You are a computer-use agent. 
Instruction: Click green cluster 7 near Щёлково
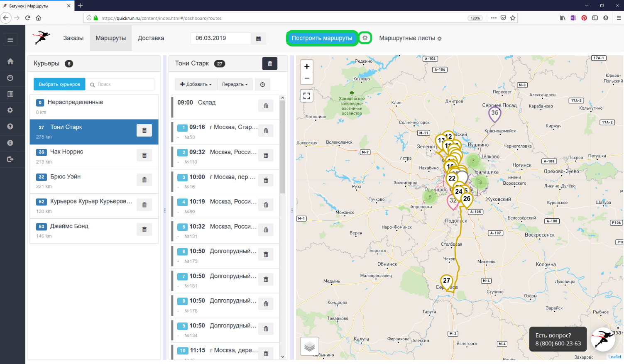tap(473, 161)
